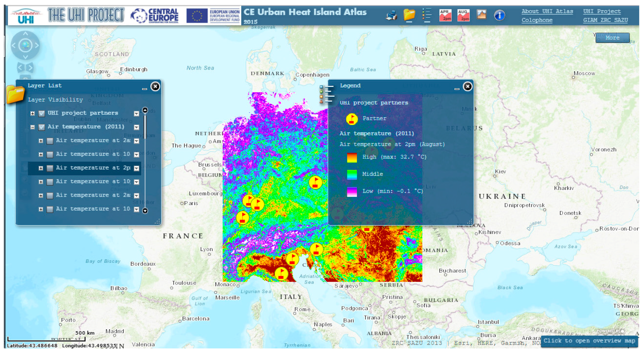This screenshot has height=355, width=644.
Task: Click to open overview map
Action: click(x=589, y=341)
